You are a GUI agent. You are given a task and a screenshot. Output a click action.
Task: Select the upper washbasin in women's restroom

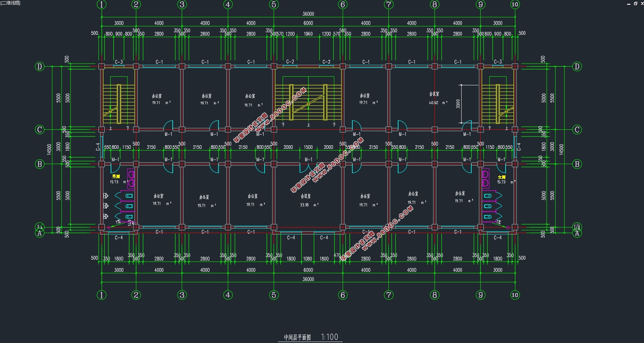coord(486,173)
